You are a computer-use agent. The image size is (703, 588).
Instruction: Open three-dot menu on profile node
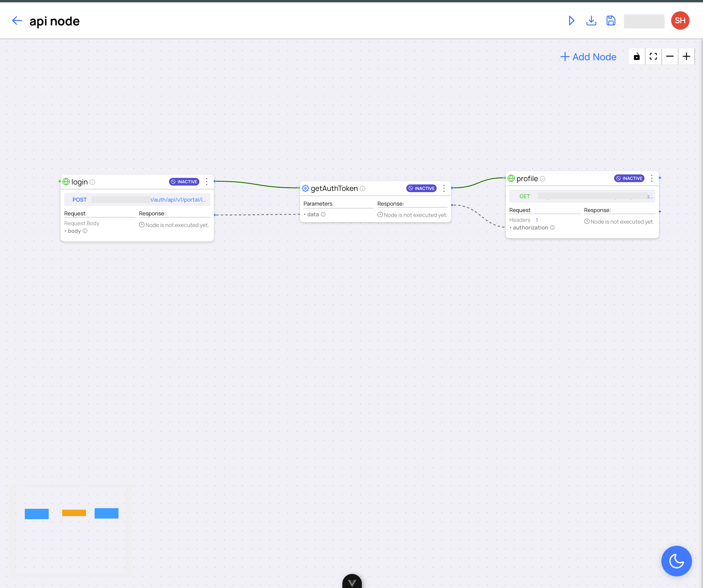652,178
